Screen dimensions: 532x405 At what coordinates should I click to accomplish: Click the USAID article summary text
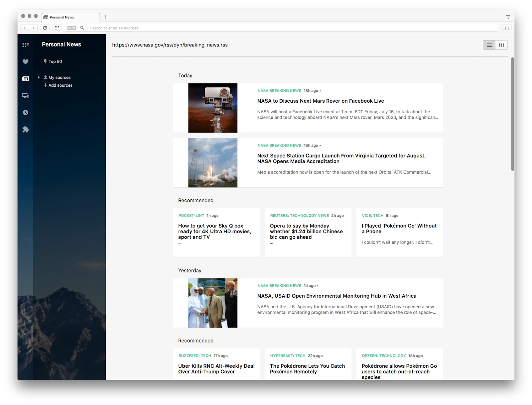(346, 310)
